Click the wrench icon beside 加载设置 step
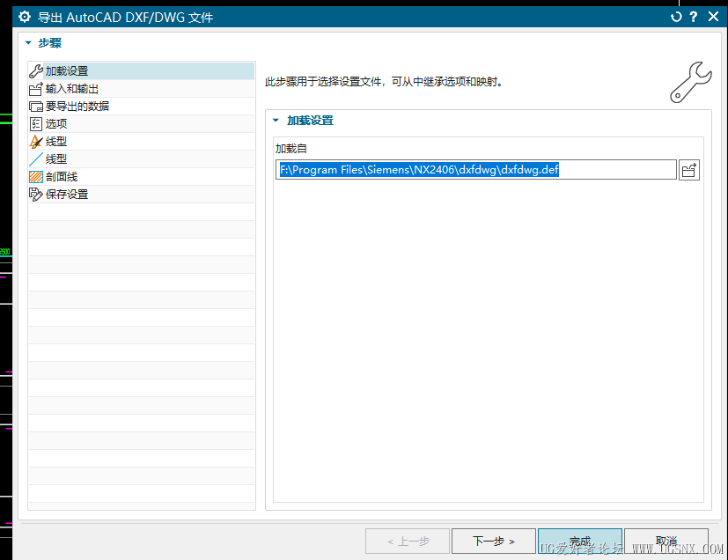This screenshot has height=560, width=728. pyautogui.click(x=36, y=71)
